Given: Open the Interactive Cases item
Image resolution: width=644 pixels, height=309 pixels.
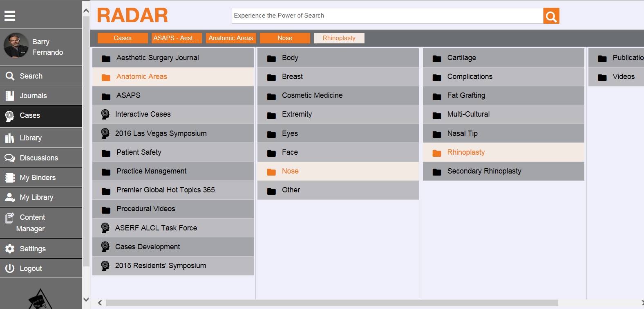Looking at the screenshot, I should [x=143, y=114].
